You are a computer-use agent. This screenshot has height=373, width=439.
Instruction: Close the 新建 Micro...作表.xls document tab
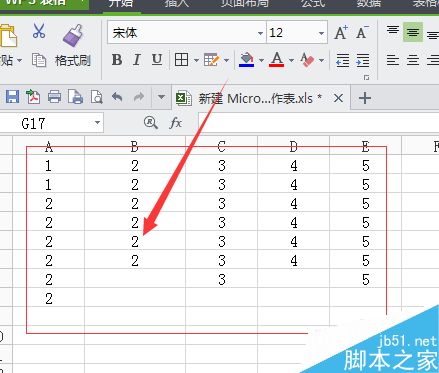338,98
